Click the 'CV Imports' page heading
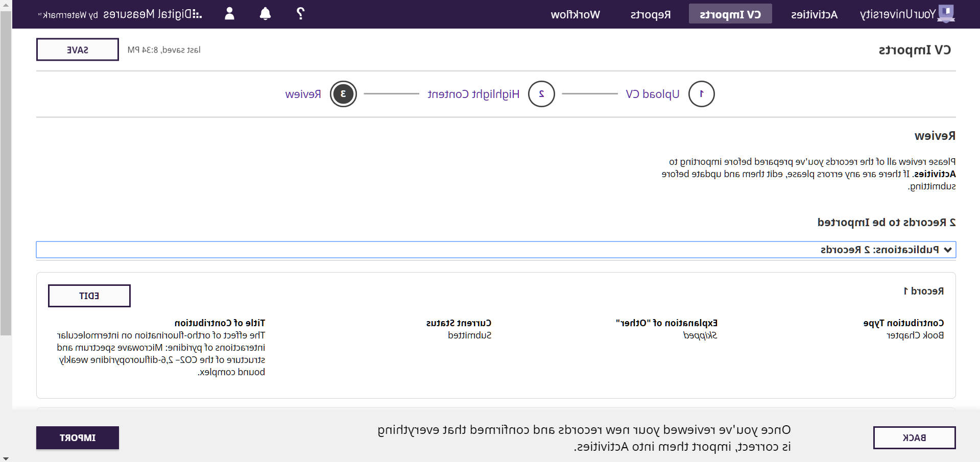Viewport: 980px width, 462px height. [x=915, y=50]
